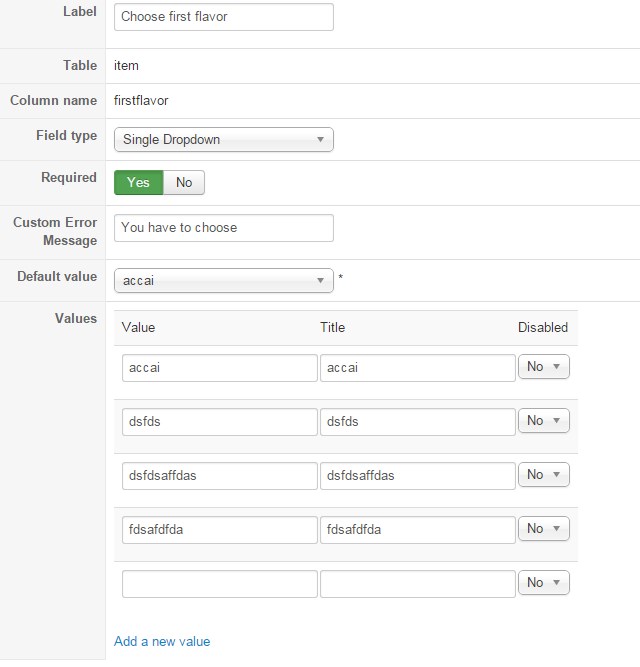Click the accai Value input
640x667 pixels.
pos(219,368)
